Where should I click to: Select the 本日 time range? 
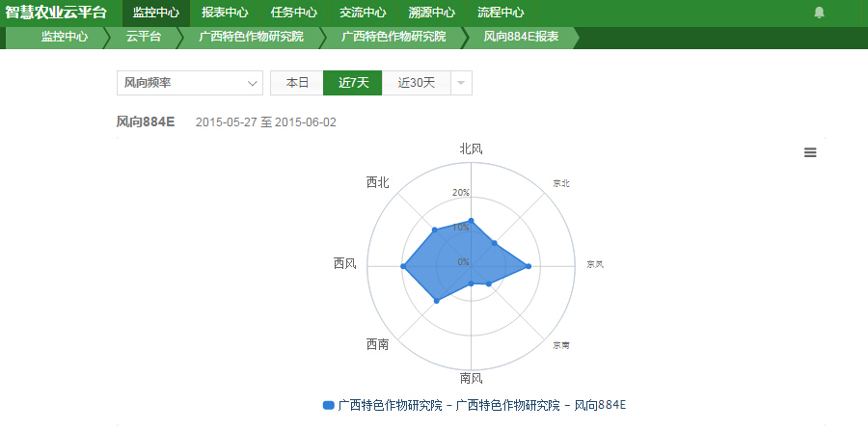(x=297, y=83)
